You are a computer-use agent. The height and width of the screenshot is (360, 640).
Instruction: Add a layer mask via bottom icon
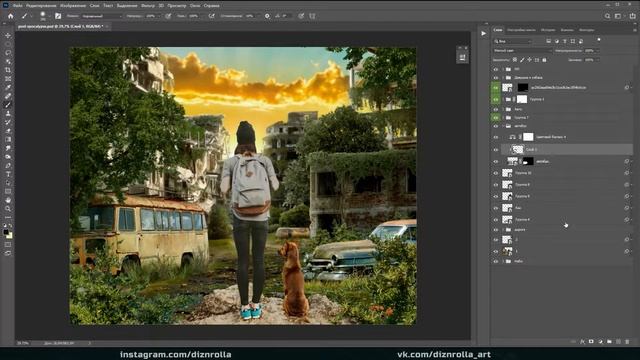click(x=591, y=341)
